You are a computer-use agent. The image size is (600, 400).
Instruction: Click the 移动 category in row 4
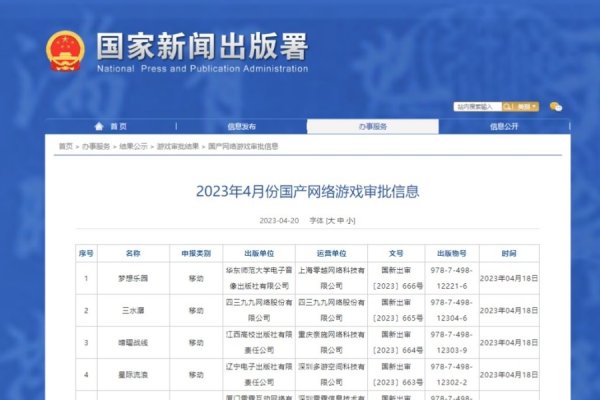(196, 375)
